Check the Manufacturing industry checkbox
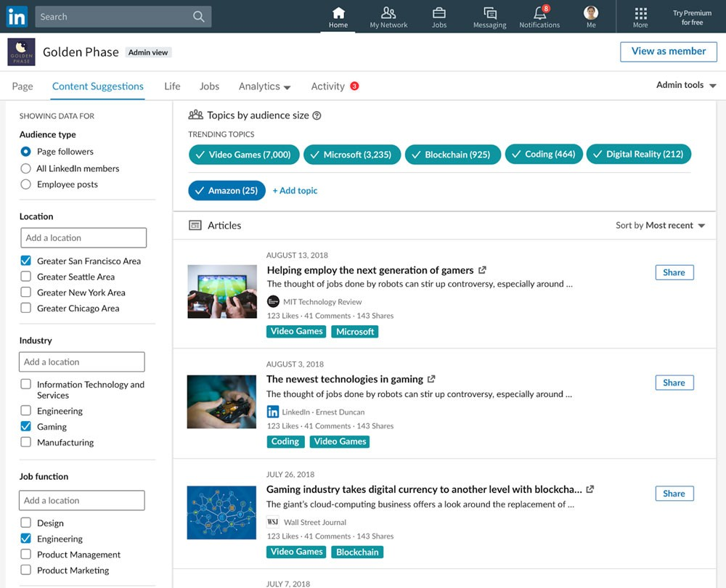726x588 pixels. coord(26,442)
